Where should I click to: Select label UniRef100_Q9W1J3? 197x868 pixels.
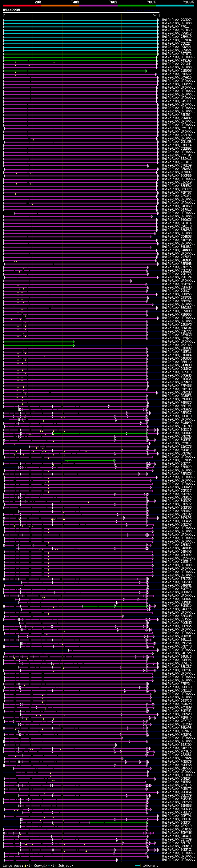point(177,226)
